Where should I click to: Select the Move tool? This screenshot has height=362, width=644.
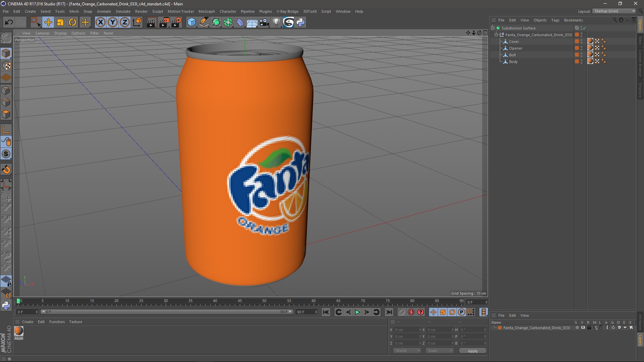pos(48,22)
